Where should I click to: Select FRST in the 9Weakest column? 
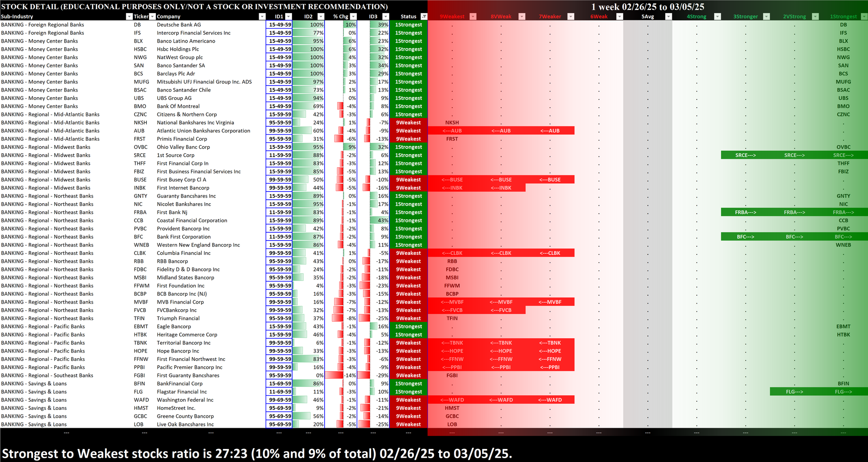click(x=452, y=139)
